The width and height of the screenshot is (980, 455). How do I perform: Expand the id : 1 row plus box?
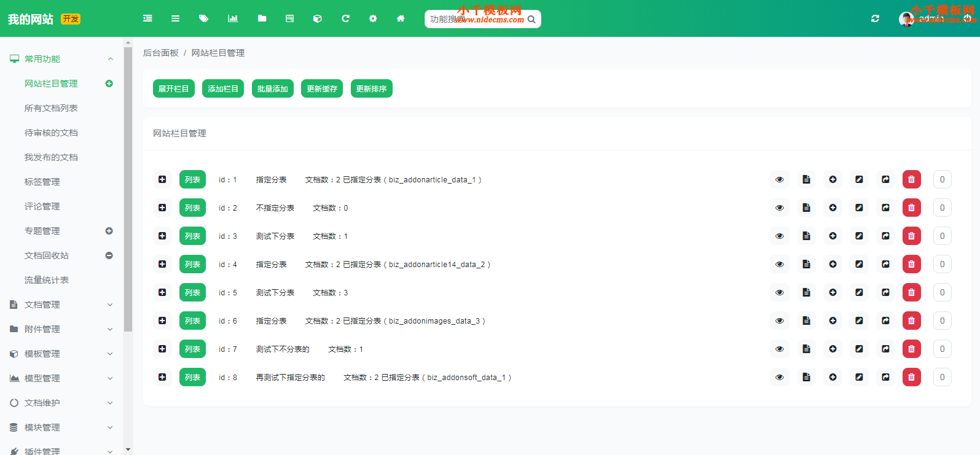[162, 179]
